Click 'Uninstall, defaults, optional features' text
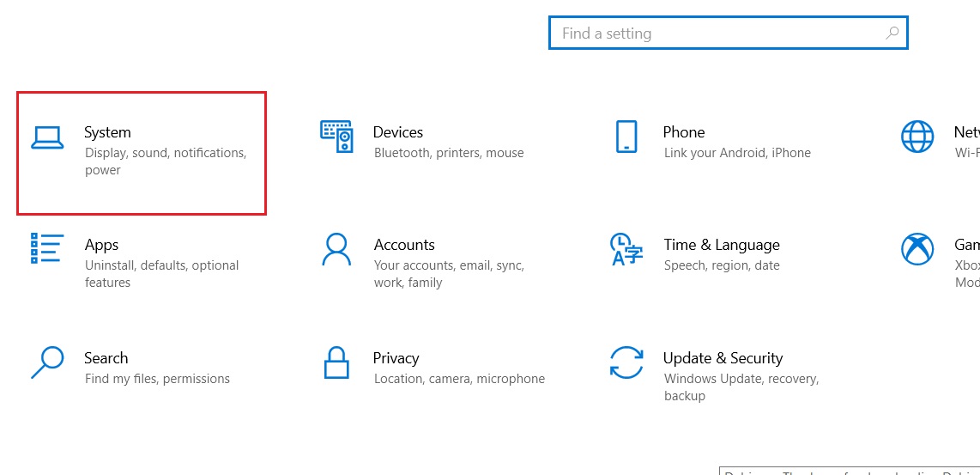Screen dimensions: 980x475 tap(162, 274)
